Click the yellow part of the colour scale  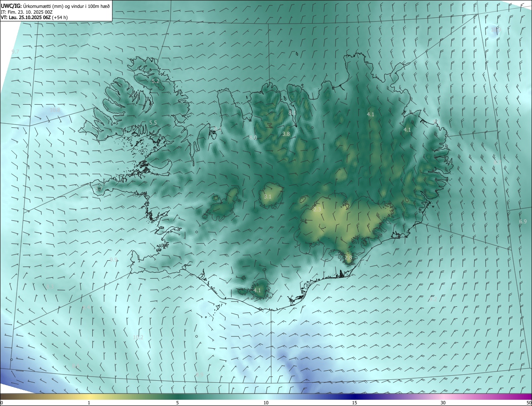(89, 396)
